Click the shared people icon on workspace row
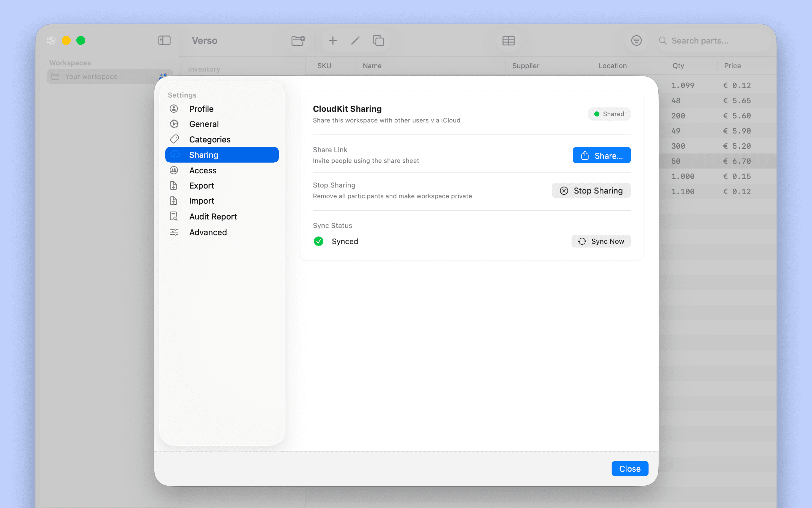812x508 pixels. [163, 76]
